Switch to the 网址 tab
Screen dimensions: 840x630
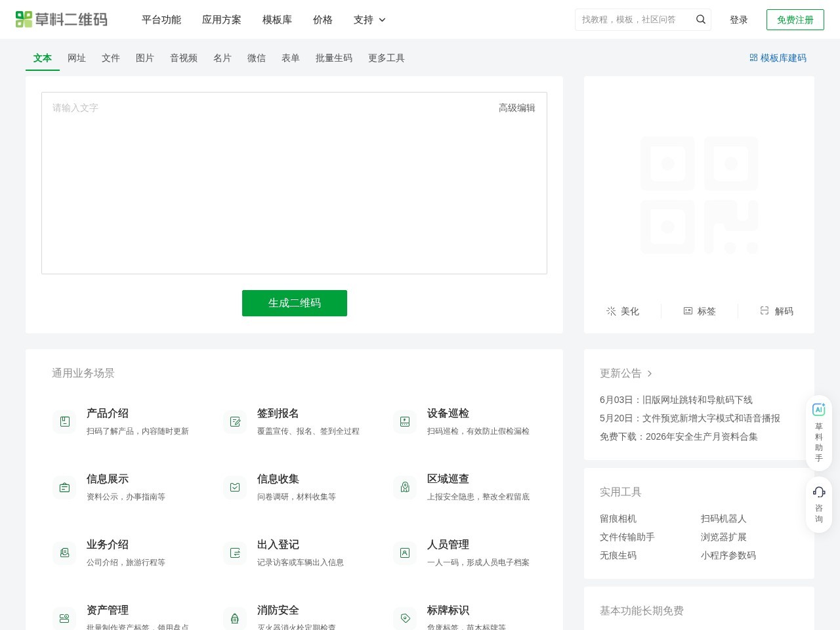pos(77,58)
